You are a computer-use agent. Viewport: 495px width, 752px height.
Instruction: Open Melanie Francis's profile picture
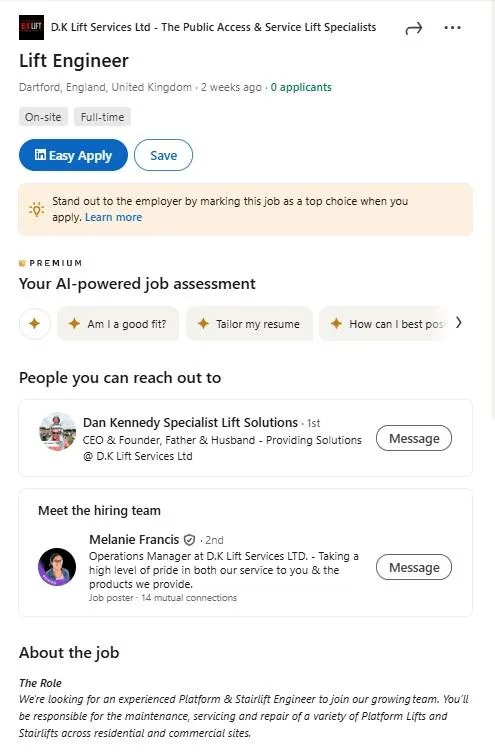pos(57,567)
